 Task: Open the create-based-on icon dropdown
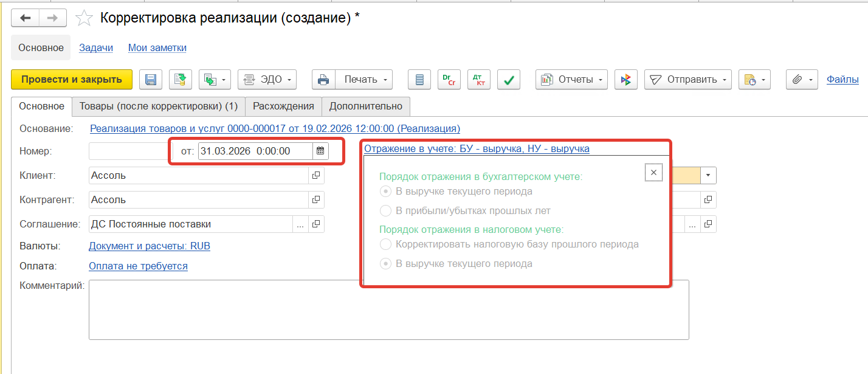pos(215,80)
